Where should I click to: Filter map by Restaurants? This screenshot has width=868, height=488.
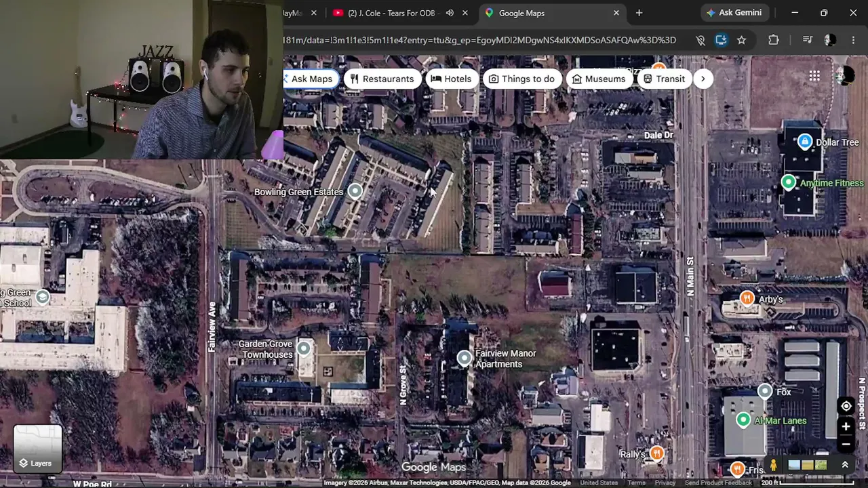382,79
